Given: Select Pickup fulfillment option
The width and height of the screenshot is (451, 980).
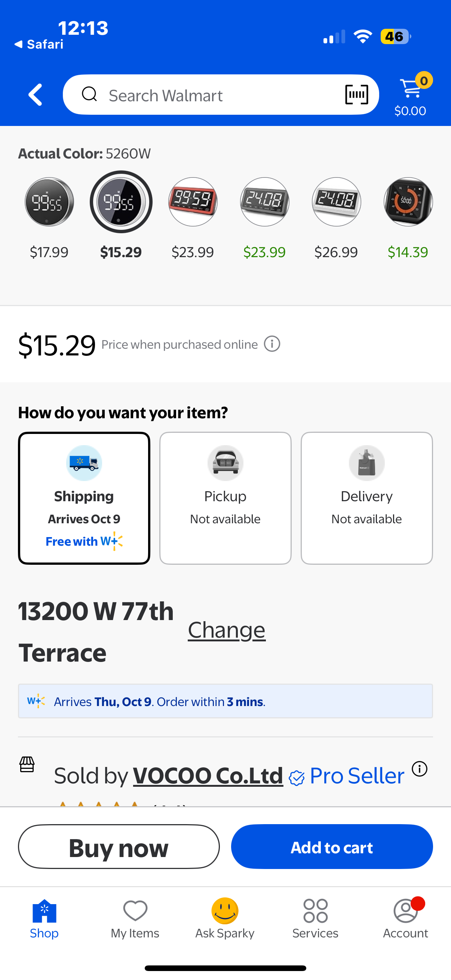Looking at the screenshot, I should [225, 498].
